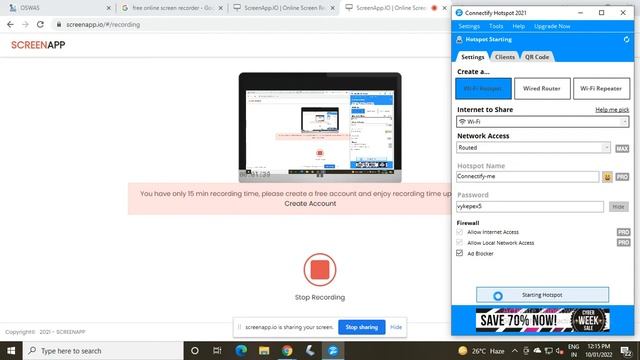Open the notification center icon
Viewport: 640px width, 360px height.
[x=626, y=351]
